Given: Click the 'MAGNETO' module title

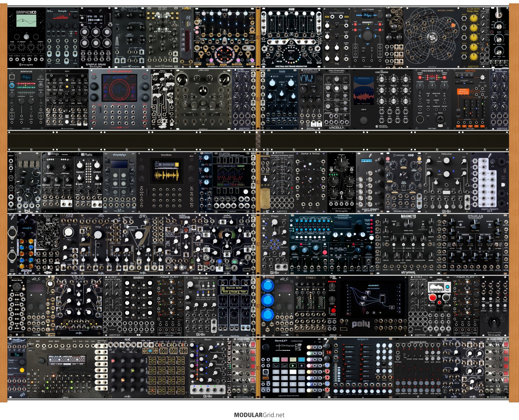Looking at the screenshot, I should pyautogui.click(x=408, y=216).
